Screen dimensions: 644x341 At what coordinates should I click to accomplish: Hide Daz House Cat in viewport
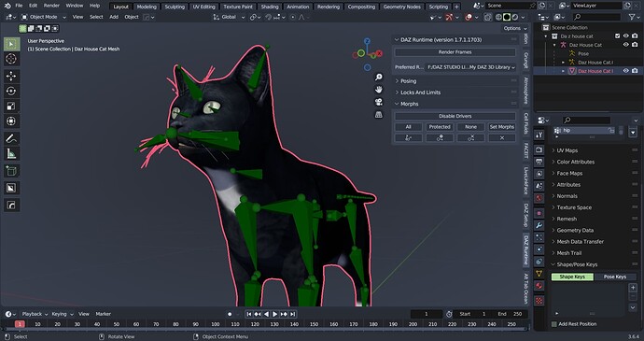pos(626,45)
